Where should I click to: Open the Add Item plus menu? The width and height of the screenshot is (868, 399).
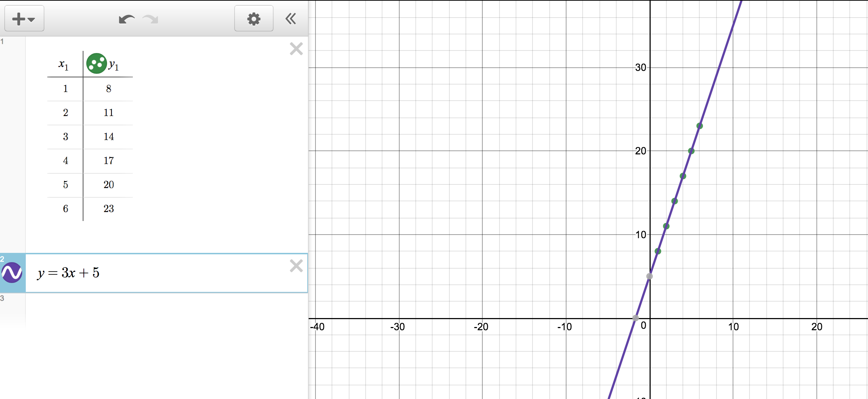[24, 19]
